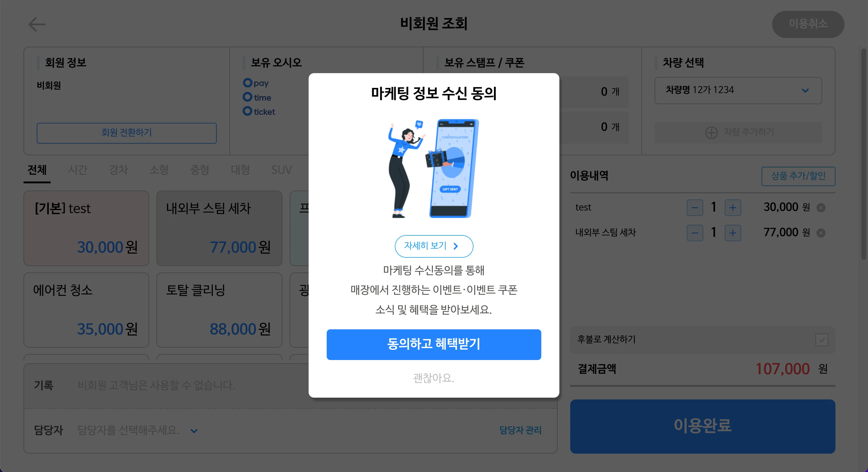Toggle the 후불로 계산하기 checkbox
Image resolution: width=868 pixels, height=472 pixels.
(822, 340)
